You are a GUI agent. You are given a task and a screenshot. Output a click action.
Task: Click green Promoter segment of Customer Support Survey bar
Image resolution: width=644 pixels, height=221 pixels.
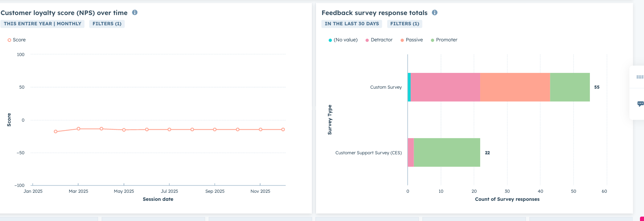pos(447,152)
